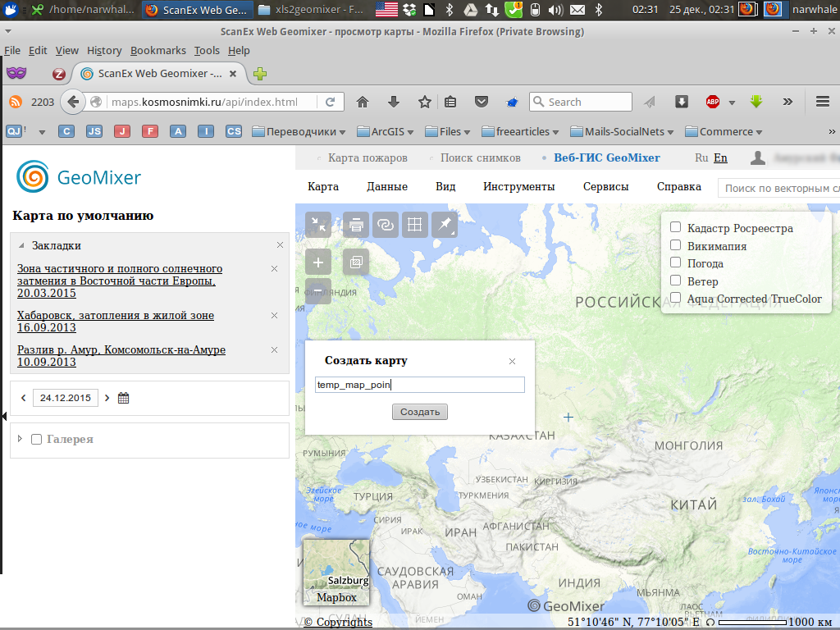This screenshot has height=630, width=840.
Task: Expand the Галерея section
Action: point(20,439)
